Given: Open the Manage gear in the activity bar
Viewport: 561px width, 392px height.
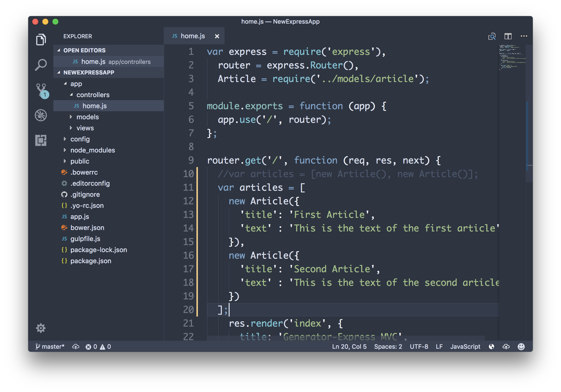Looking at the screenshot, I should pyautogui.click(x=41, y=328).
